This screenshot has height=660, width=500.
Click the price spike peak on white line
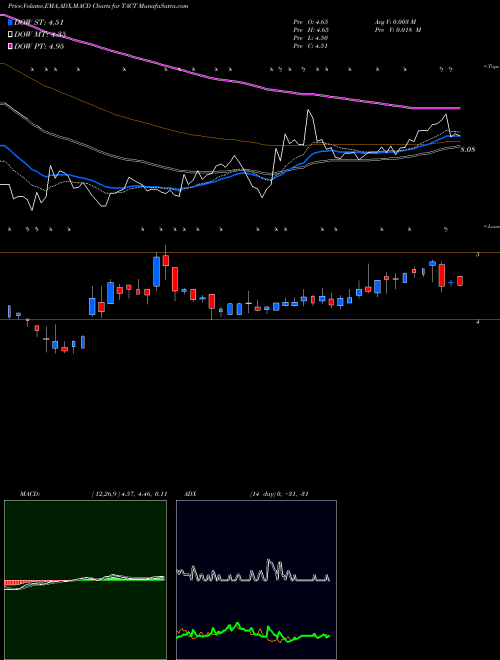point(309,110)
